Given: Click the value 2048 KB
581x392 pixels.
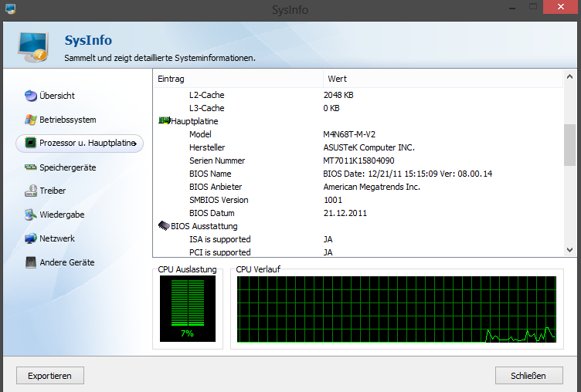Looking at the screenshot, I should (x=338, y=95).
